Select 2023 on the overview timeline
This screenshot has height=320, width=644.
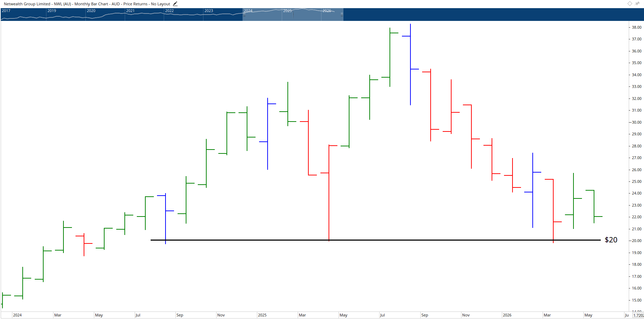(x=209, y=11)
